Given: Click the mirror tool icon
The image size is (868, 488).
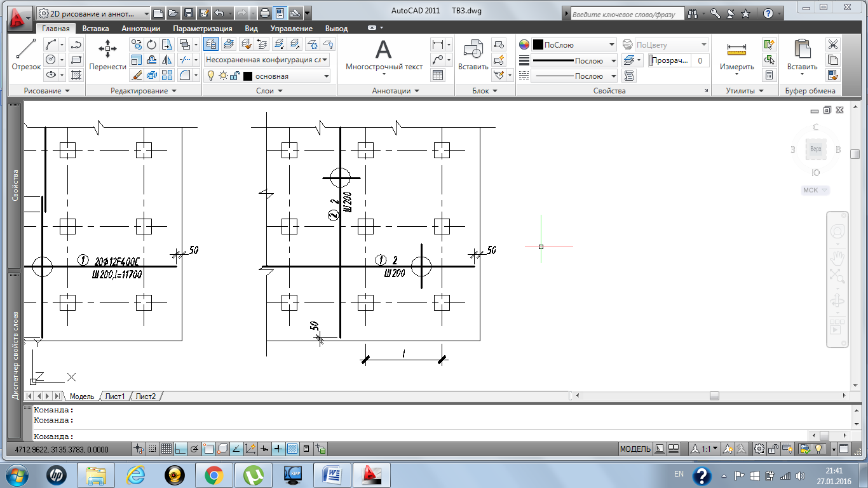Looking at the screenshot, I should point(167,60).
